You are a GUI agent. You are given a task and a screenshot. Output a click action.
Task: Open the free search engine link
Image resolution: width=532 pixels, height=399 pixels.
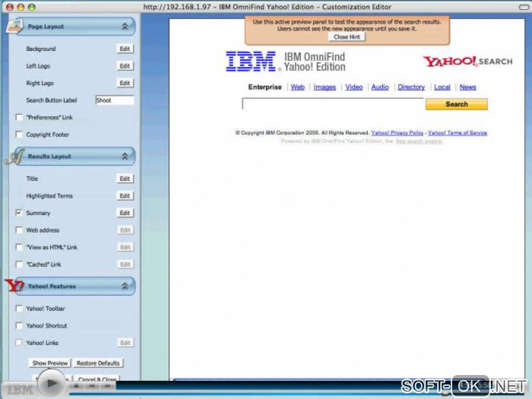pyautogui.click(x=419, y=141)
